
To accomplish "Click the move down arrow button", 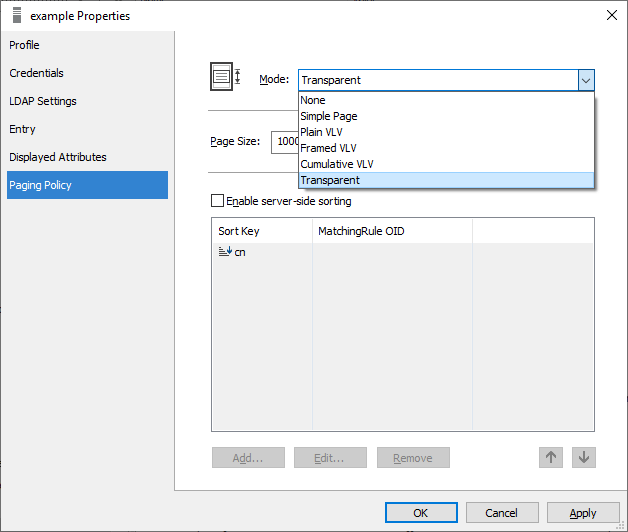I will [x=585, y=457].
